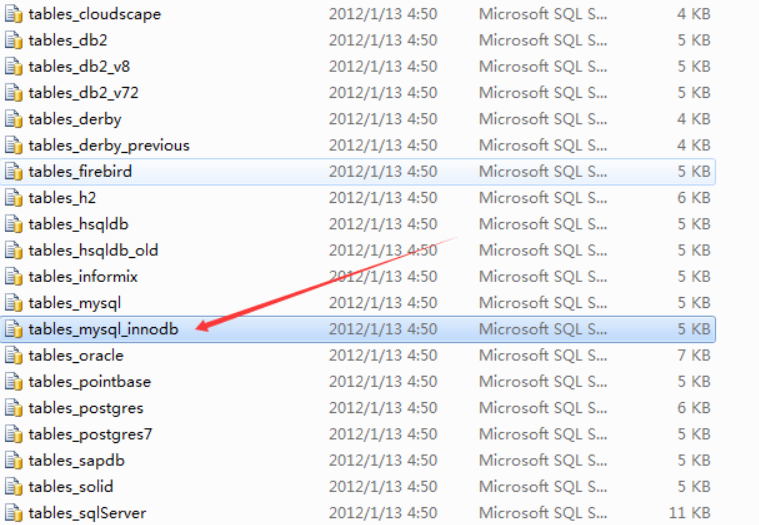Select the file name tables_db2
The height and width of the screenshot is (525, 759).
[x=68, y=40]
